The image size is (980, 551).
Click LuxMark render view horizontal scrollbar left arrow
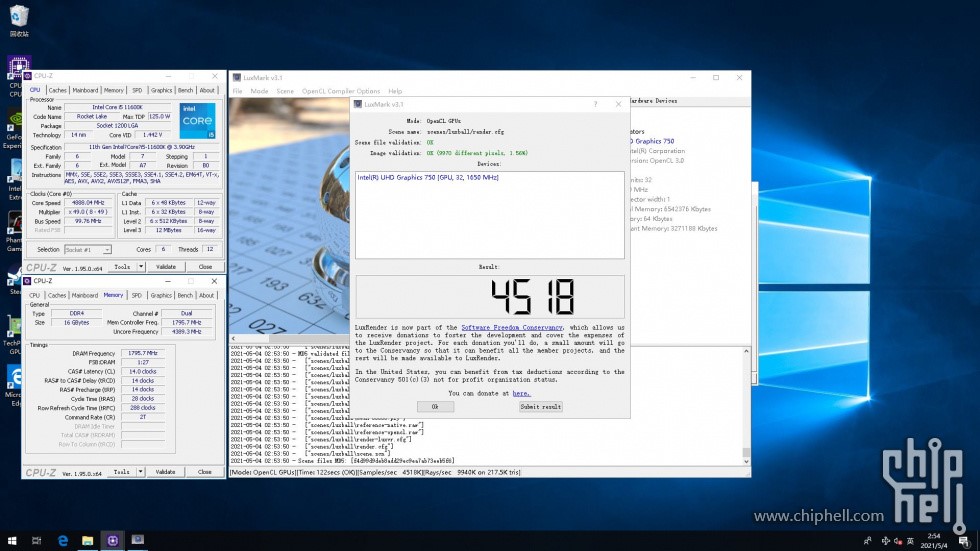tap(233, 339)
